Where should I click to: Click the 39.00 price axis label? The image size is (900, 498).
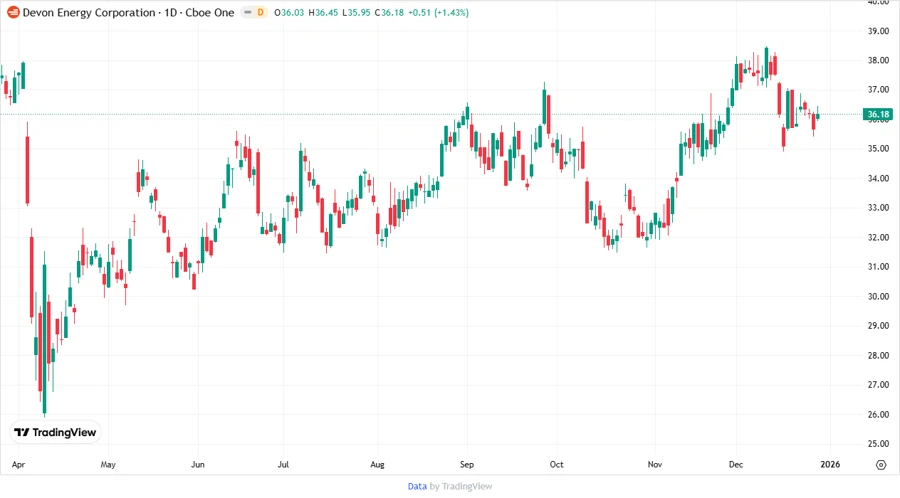[878, 31]
